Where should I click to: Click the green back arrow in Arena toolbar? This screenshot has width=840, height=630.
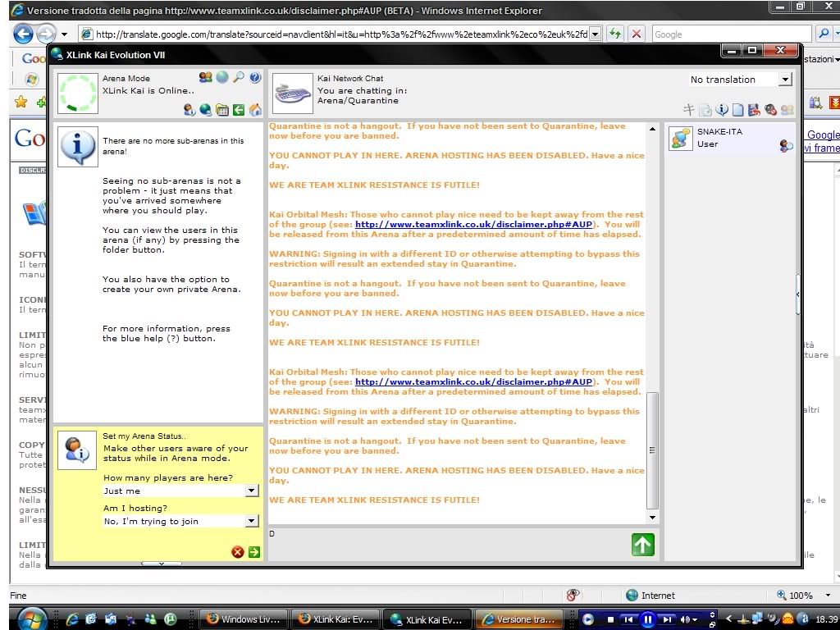(239, 110)
